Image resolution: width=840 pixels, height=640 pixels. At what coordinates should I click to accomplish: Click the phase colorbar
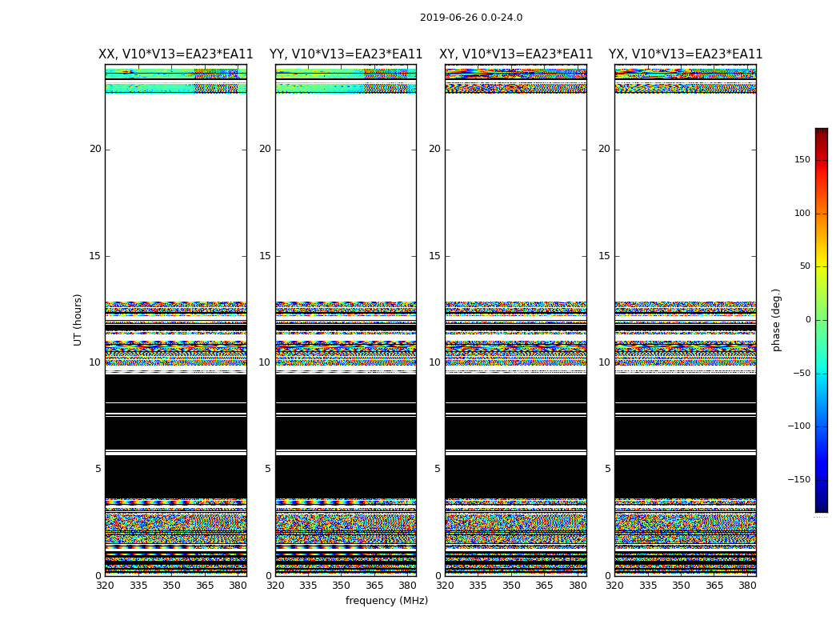[822, 320]
